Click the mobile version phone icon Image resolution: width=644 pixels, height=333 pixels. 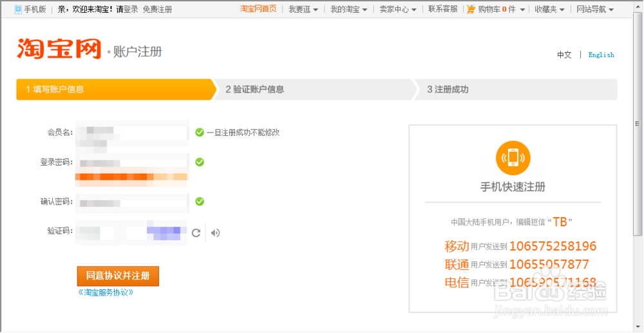(18, 10)
